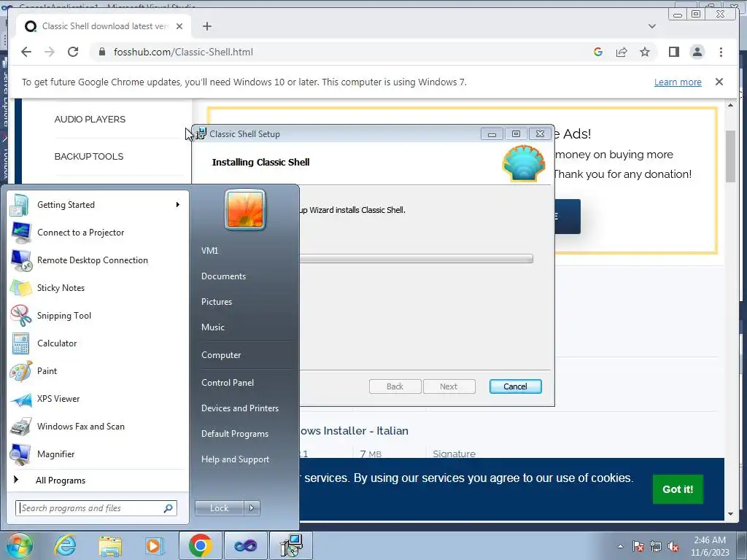Image resolution: width=747 pixels, height=560 pixels.
Task: Launch Windows Media Player from taskbar
Action: pyautogui.click(x=155, y=545)
